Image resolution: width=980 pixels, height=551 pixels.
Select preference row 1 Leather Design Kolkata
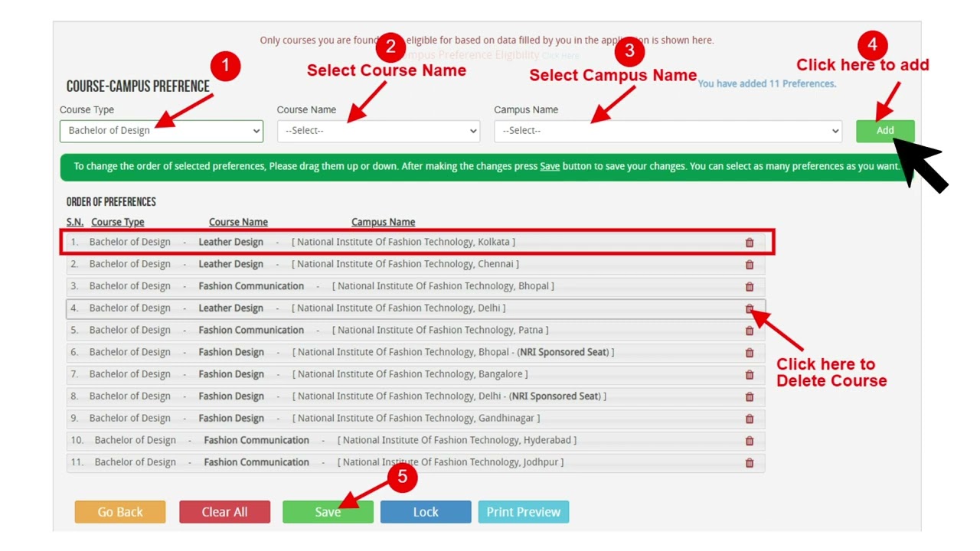(416, 242)
